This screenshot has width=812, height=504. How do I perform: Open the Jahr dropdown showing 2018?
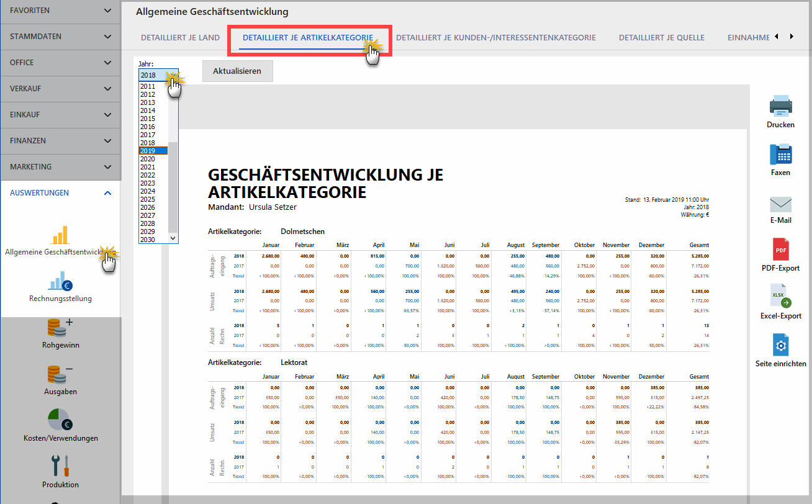click(x=158, y=75)
